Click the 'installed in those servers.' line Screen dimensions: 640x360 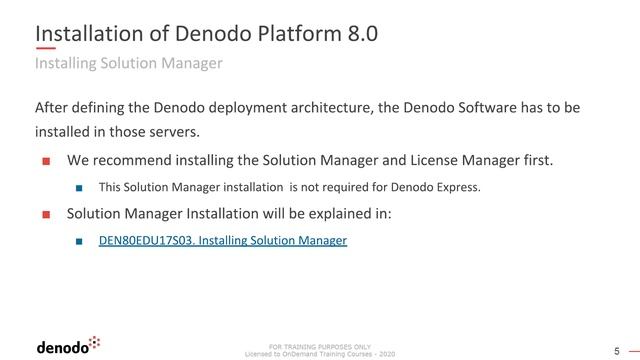pos(117,132)
